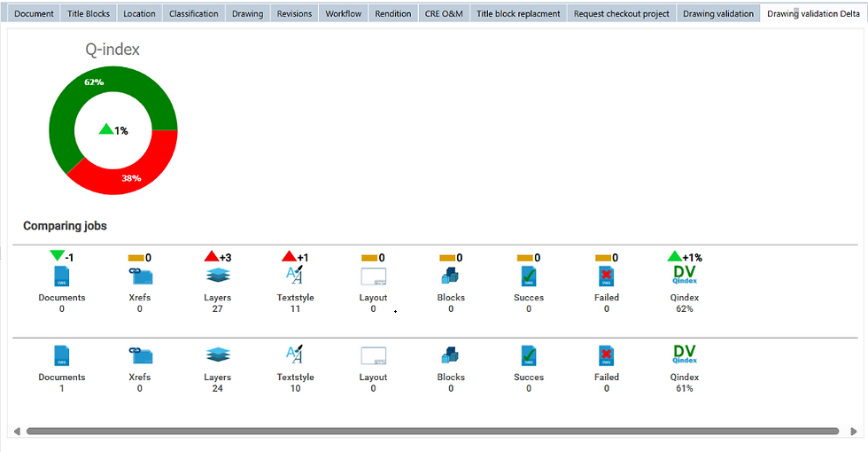Select the Drawing validation Delta tab
Image resolution: width=868 pixels, height=452 pixels.
pos(814,14)
